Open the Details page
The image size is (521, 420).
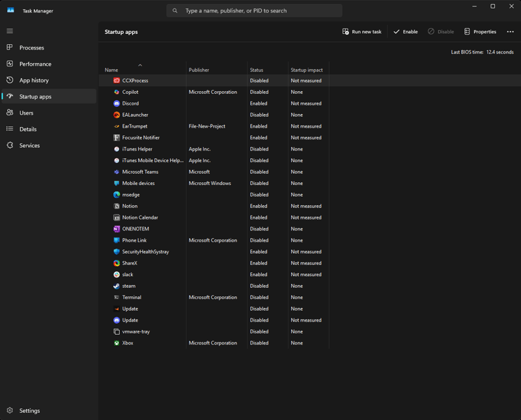point(49,130)
